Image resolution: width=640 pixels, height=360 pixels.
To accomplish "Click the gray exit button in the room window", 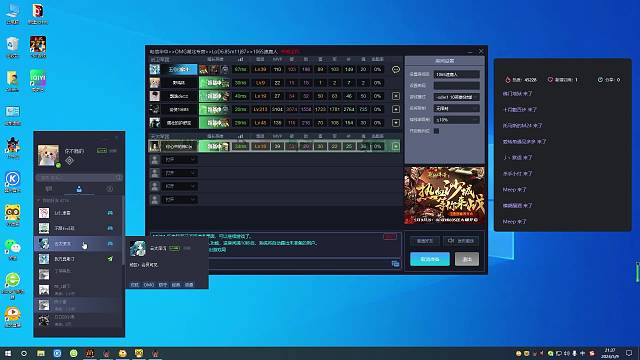I will point(467,259).
